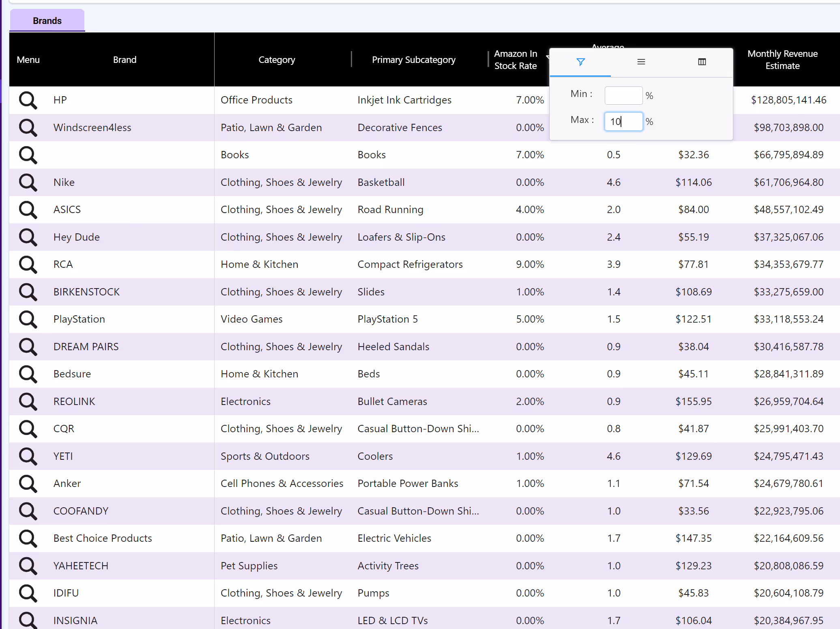Select the BIRKENSTOCK brand cell
Screen dimensions: 840x629
tap(86, 292)
